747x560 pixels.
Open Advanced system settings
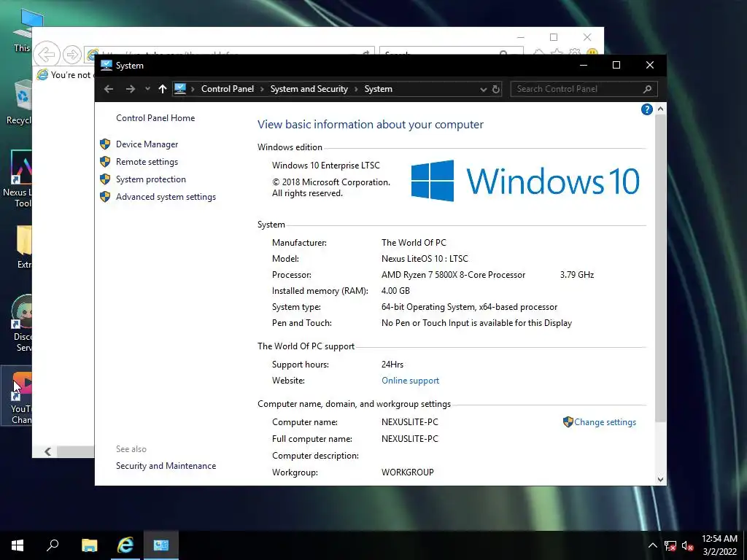click(x=166, y=197)
